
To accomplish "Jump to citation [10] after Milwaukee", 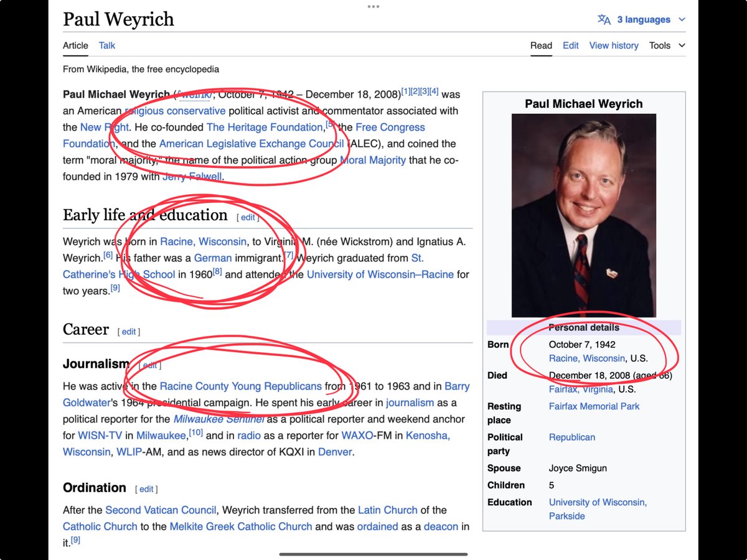I will click(196, 432).
